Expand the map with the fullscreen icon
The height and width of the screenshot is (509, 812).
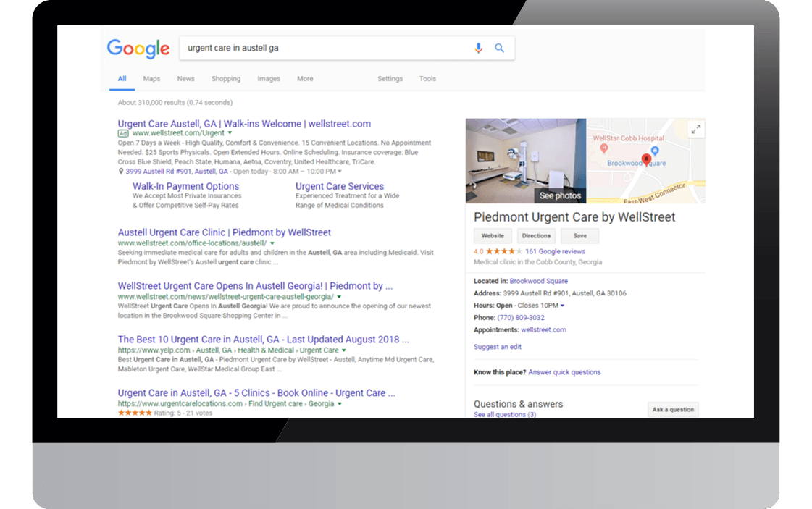point(696,129)
